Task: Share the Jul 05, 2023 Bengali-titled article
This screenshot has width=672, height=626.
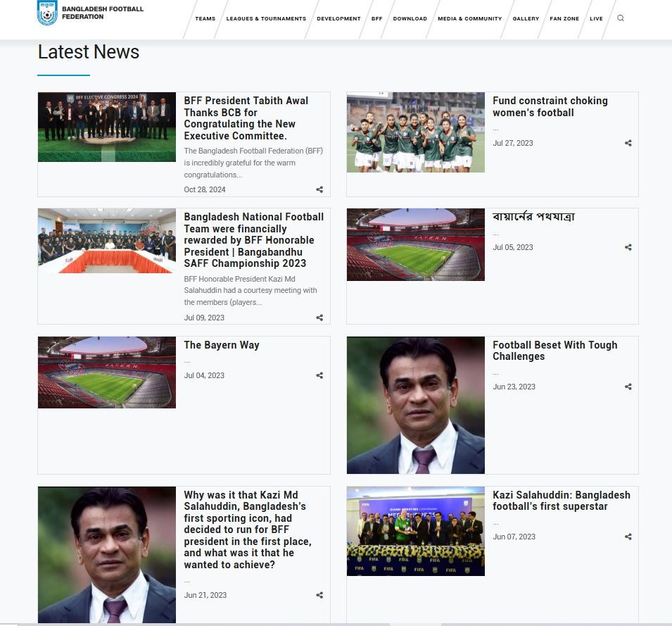Action: [x=628, y=247]
